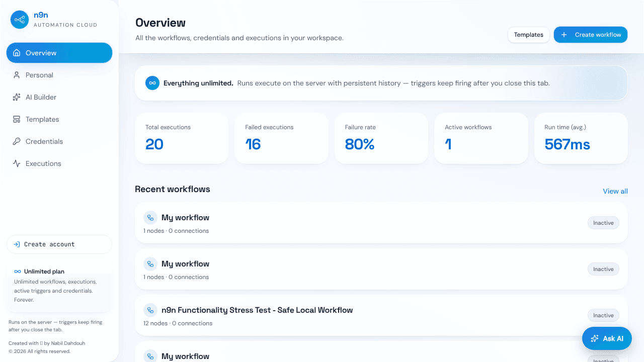644x362 pixels.
Task: Click the Credentials key icon
Action: [x=17, y=141]
